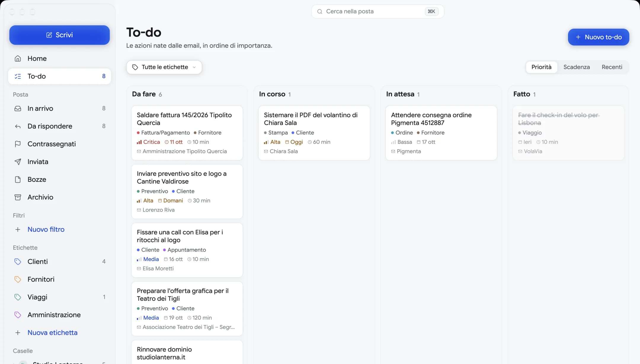Open the Preparare l'offerta grafica Teatro card
This screenshot has width=640, height=364.
(x=187, y=309)
